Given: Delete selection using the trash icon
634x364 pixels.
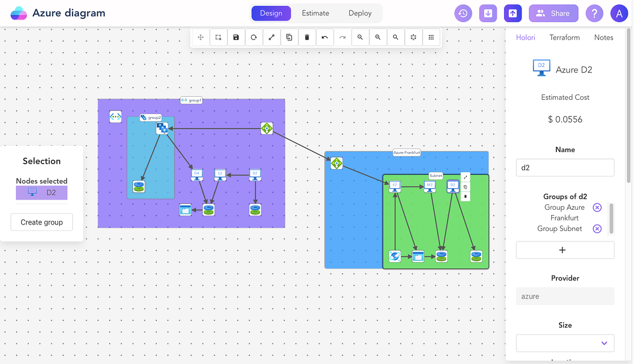Looking at the screenshot, I should [x=307, y=37].
